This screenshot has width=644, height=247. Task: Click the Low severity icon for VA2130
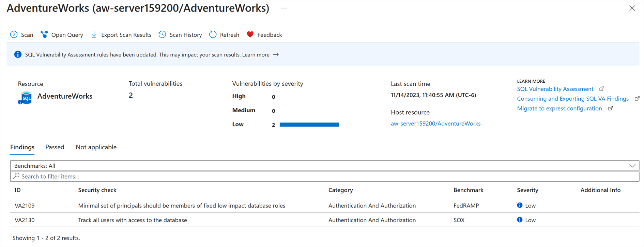click(520, 220)
